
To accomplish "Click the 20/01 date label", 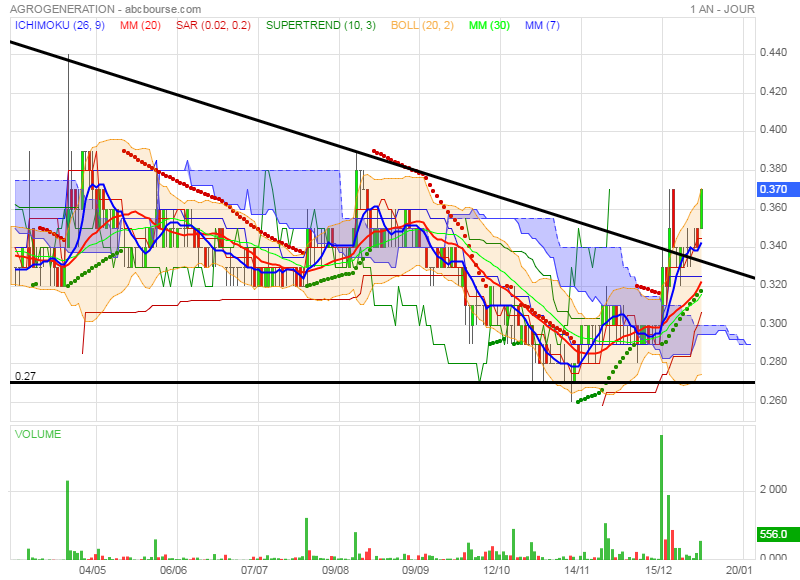I will click(x=739, y=570).
